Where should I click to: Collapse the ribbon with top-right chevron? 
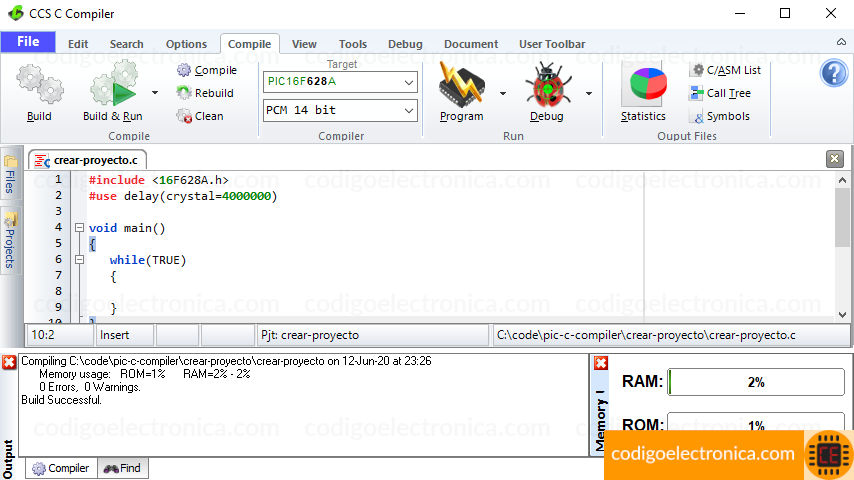tap(841, 42)
